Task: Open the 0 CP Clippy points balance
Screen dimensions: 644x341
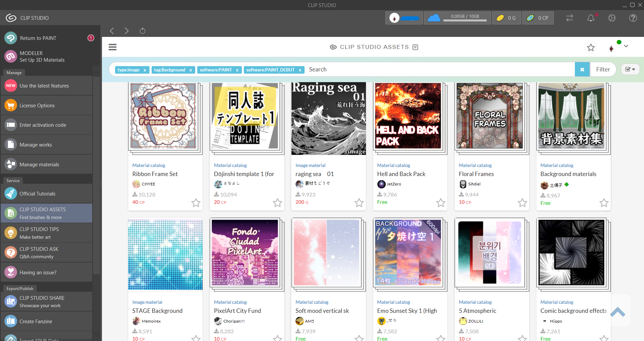Action: [538, 18]
